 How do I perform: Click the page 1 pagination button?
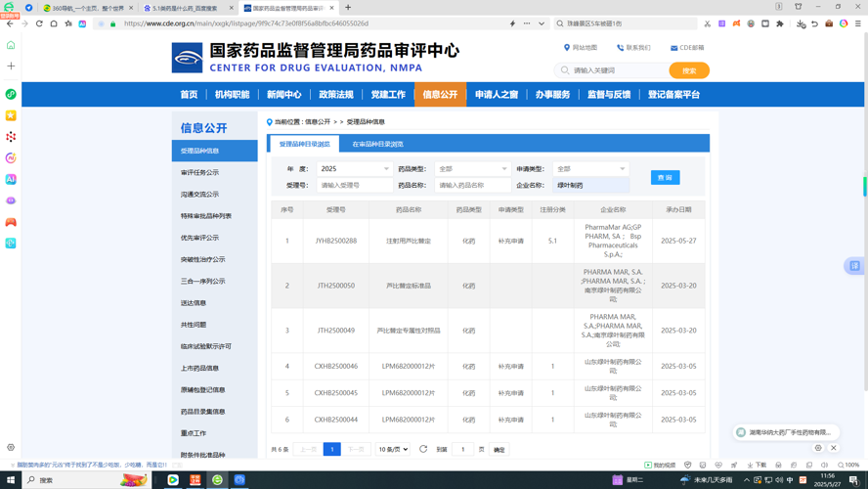tap(331, 450)
